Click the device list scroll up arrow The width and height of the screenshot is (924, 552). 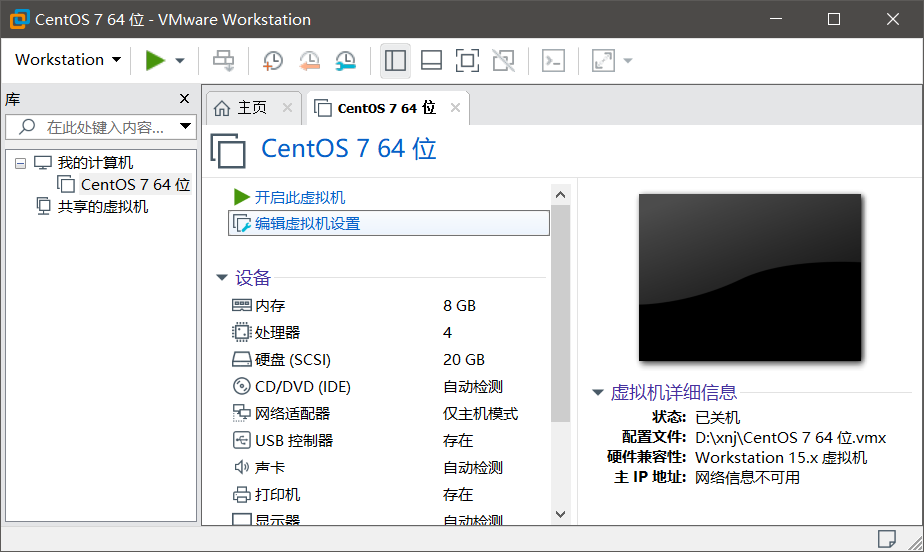tap(560, 194)
